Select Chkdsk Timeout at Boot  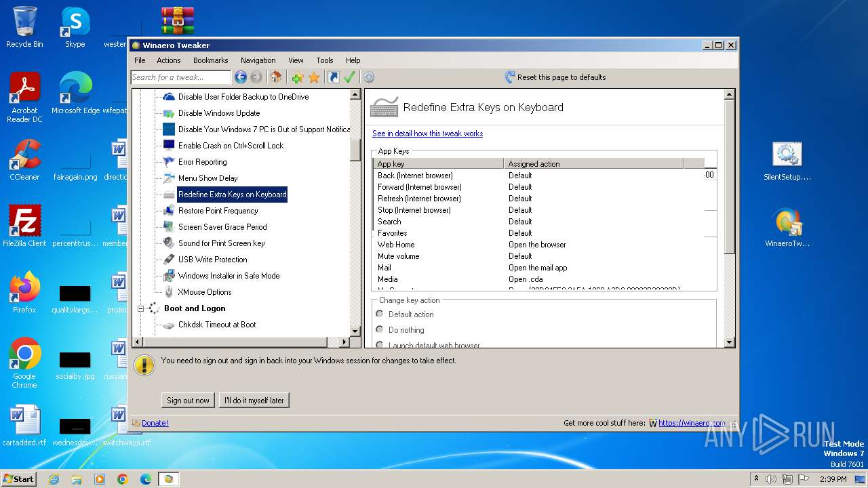(x=217, y=325)
